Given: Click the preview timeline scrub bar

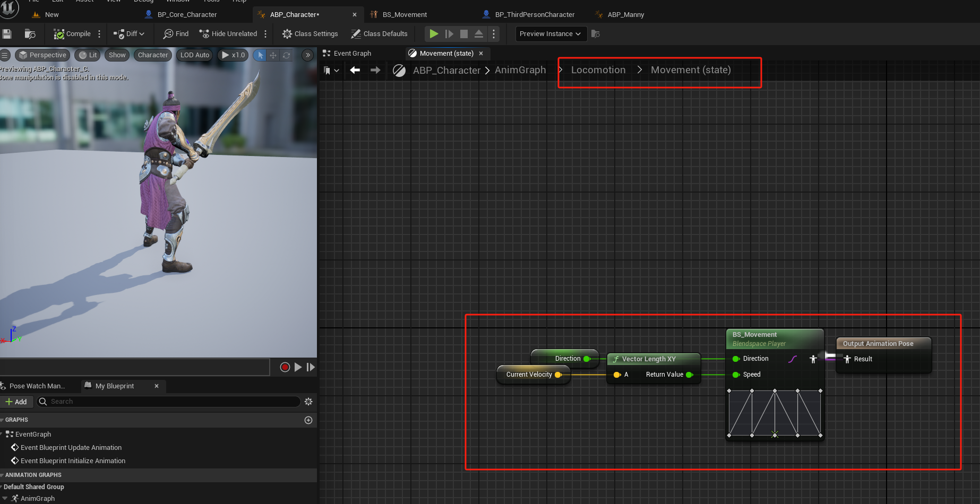Looking at the screenshot, I should pyautogui.click(x=135, y=367).
